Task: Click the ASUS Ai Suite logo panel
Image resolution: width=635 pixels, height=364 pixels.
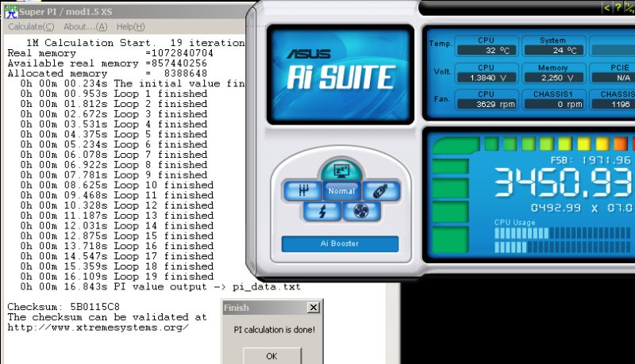Action: coord(341,75)
